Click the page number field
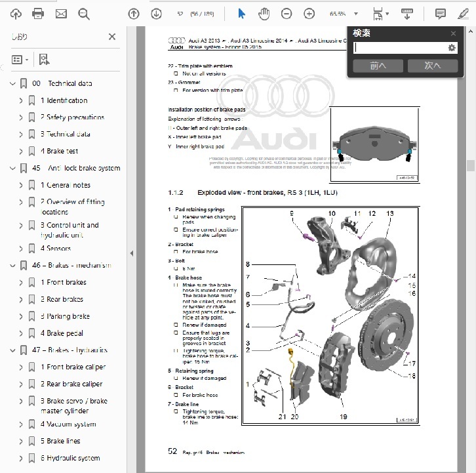 point(180,14)
